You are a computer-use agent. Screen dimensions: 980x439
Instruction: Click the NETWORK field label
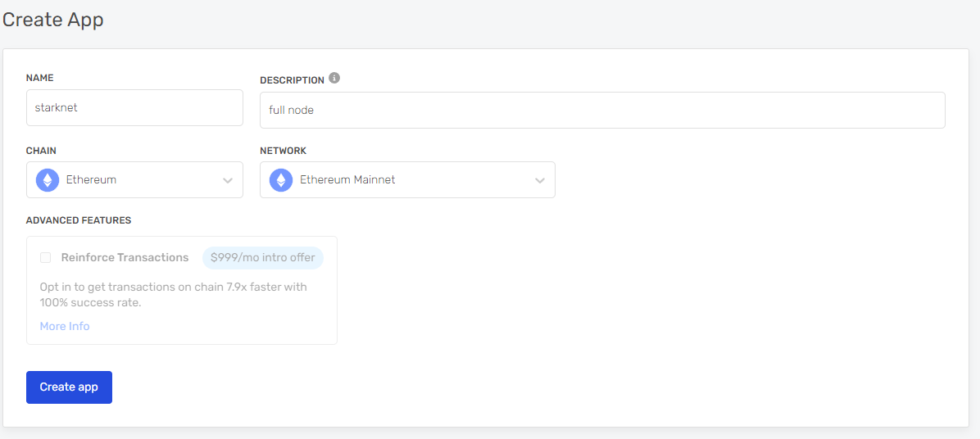click(x=284, y=152)
